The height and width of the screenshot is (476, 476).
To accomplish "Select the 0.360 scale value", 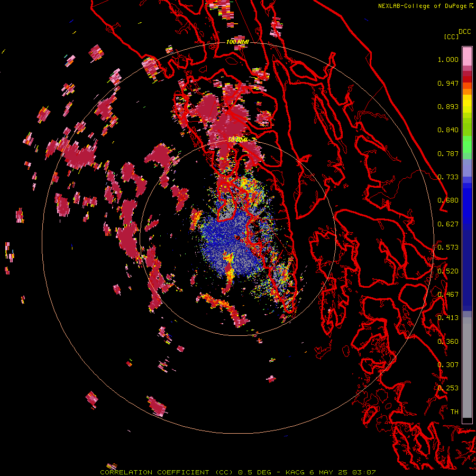I will 448,342.
